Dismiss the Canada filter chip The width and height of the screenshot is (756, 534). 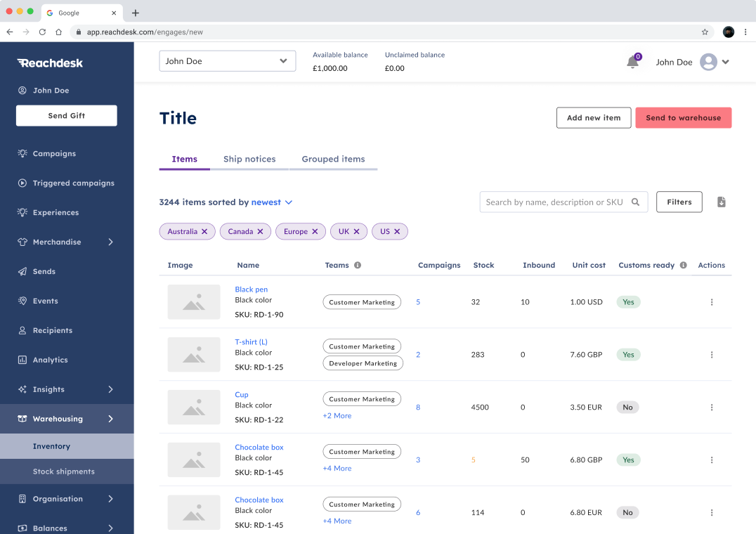(261, 231)
